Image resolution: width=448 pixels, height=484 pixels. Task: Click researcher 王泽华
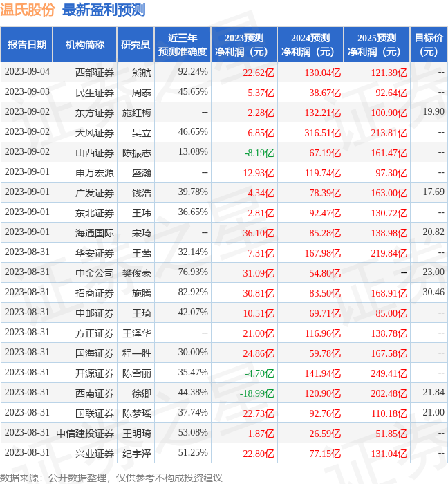point(137,333)
